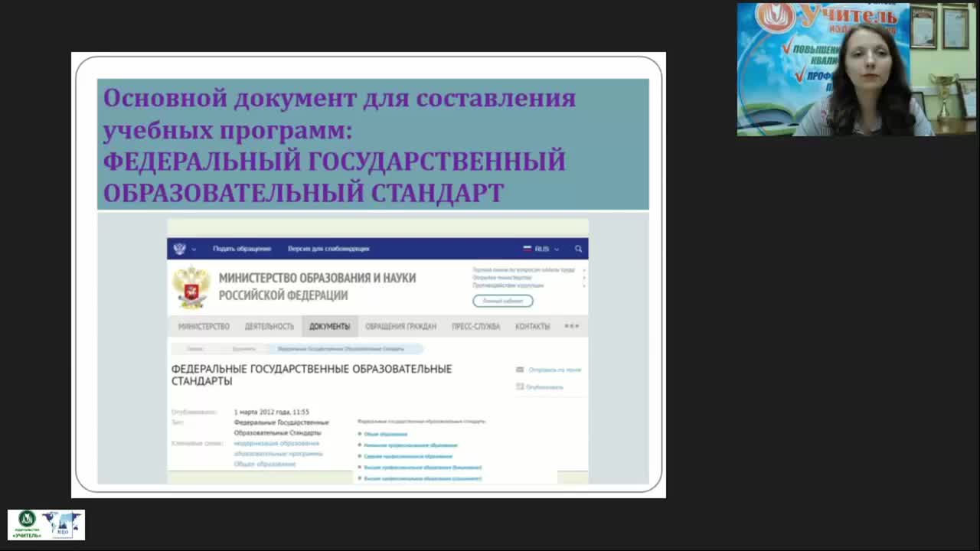The width and height of the screenshot is (980, 551).
Task: Open the 'Обращения граждан' menu item
Action: tap(400, 326)
